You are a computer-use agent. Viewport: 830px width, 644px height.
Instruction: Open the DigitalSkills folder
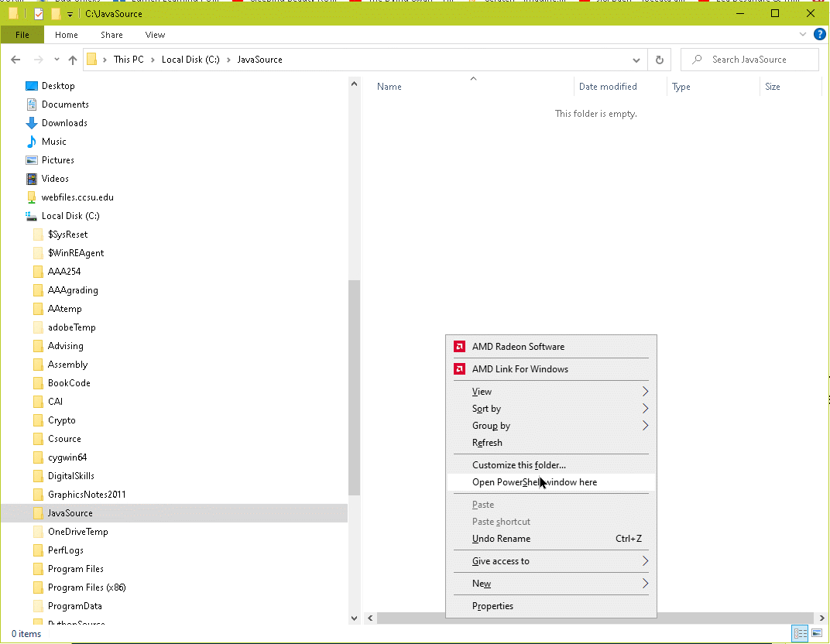(x=71, y=476)
